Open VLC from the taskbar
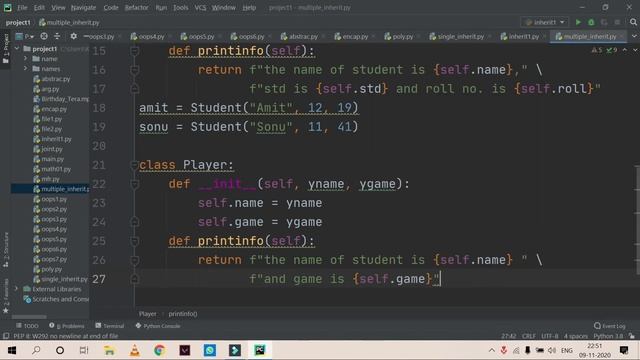 134,350
